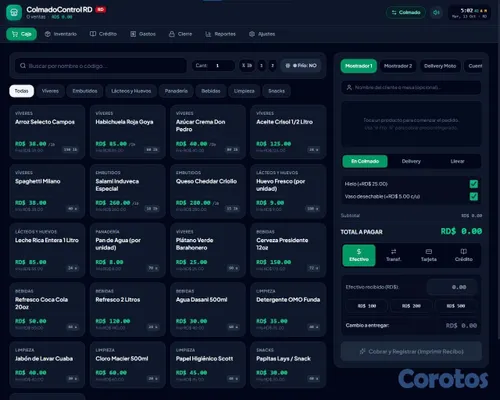Add Spaghetti Milano to the order

point(47,191)
